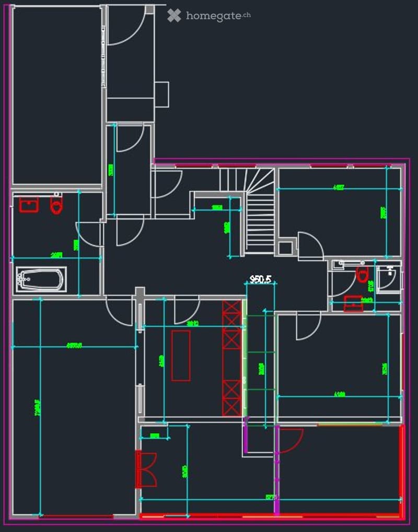The height and width of the screenshot is (532, 418).
Task: Click the 950.5 dimension label
Action: [x=260, y=279]
